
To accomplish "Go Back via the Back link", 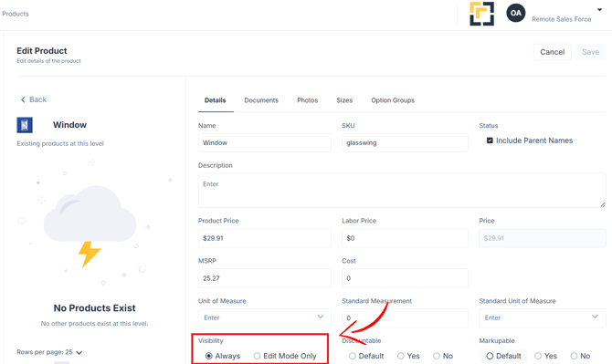I will (34, 99).
